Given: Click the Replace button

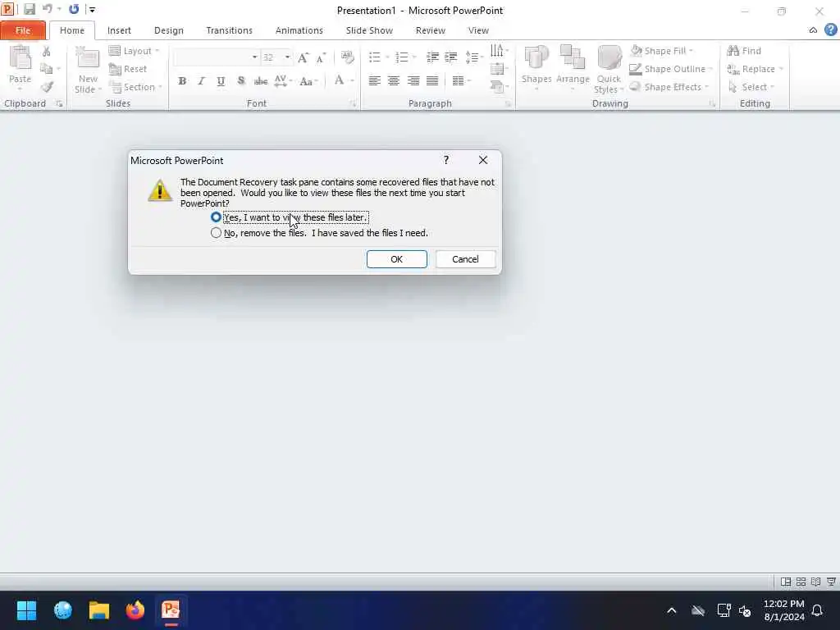Looking at the screenshot, I should [x=755, y=69].
